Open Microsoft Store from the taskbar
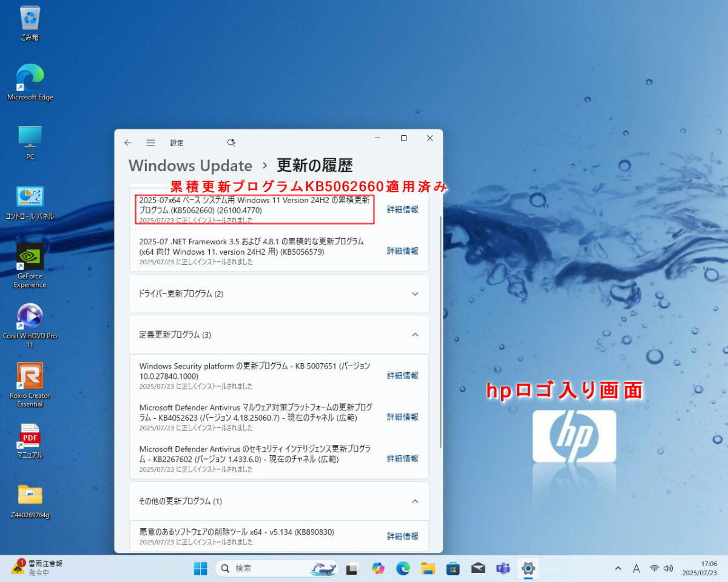Screen dimensions: 728x582 (x=453, y=568)
